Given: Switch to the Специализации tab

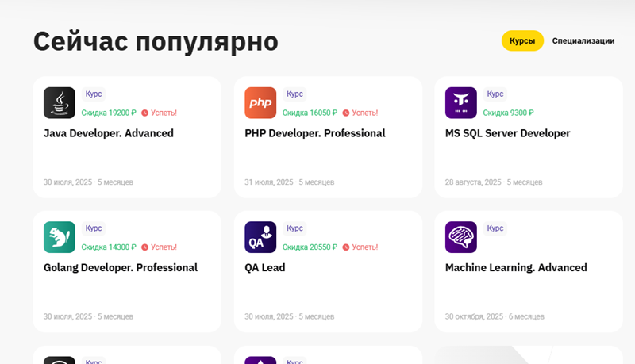Looking at the screenshot, I should click(583, 41).
